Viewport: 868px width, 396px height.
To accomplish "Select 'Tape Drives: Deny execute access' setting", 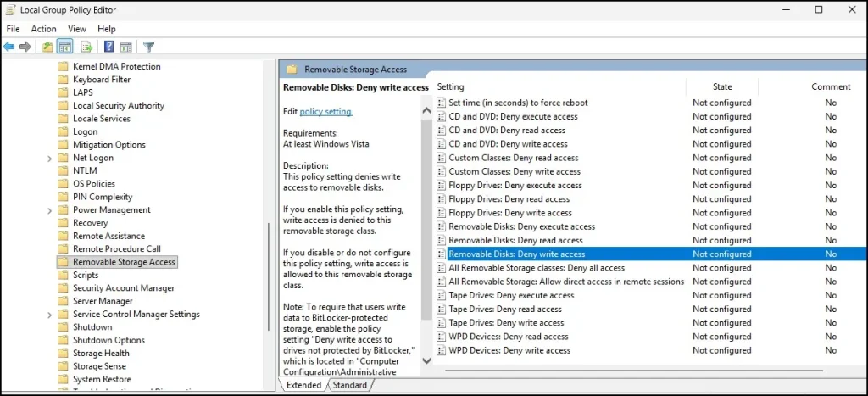I will point(511,295).
